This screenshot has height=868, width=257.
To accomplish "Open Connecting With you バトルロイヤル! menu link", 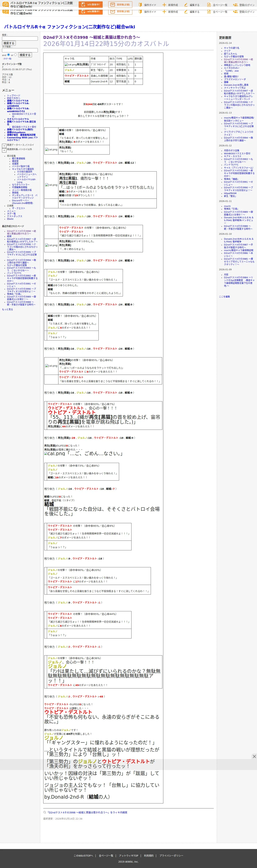I will click(22, 139).
